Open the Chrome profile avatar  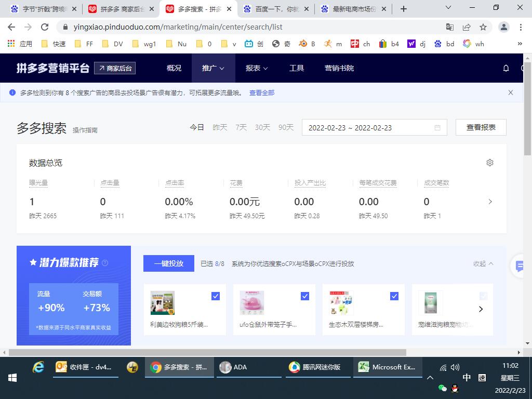[x=504, y=27]
